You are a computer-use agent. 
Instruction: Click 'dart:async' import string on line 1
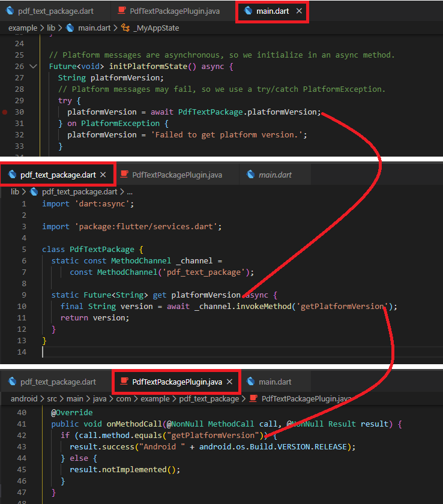102,204
